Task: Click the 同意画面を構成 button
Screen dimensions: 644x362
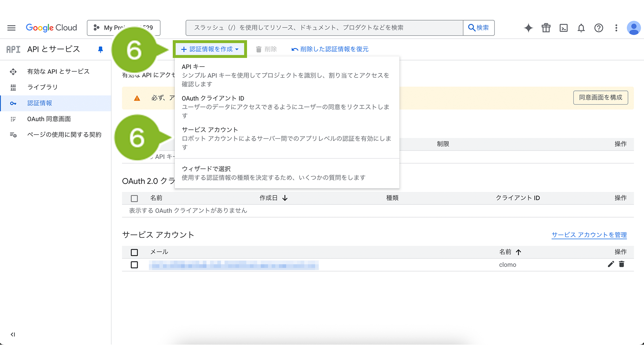Action: pos(600,97)
